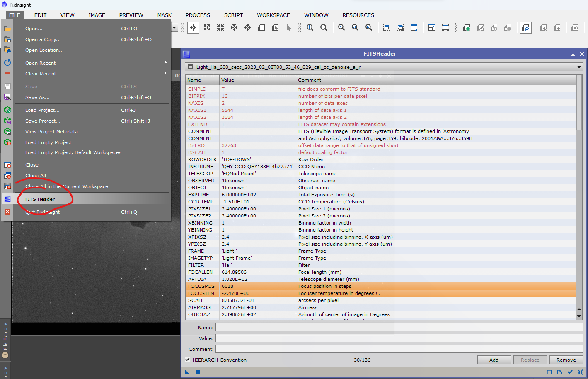Click the magnifier-minus Zoom Out toolbar icon
Screen dimensions: 588x379
click(x=324, y=27)
